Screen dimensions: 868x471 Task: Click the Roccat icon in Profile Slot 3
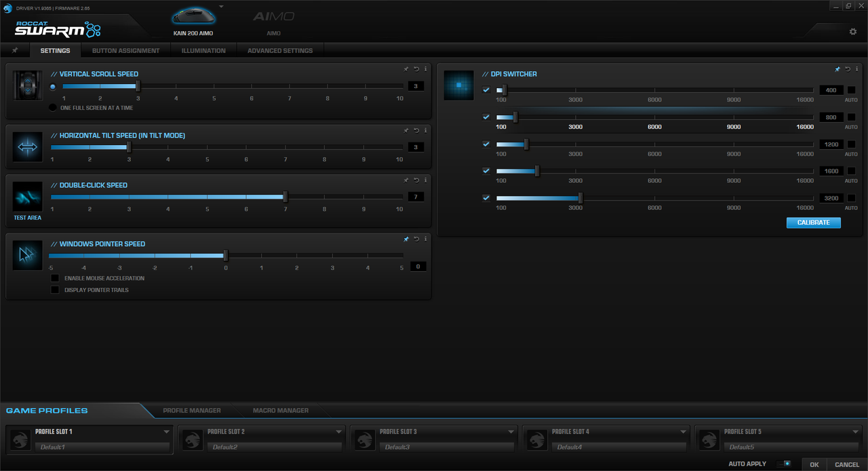click(366, 440)
